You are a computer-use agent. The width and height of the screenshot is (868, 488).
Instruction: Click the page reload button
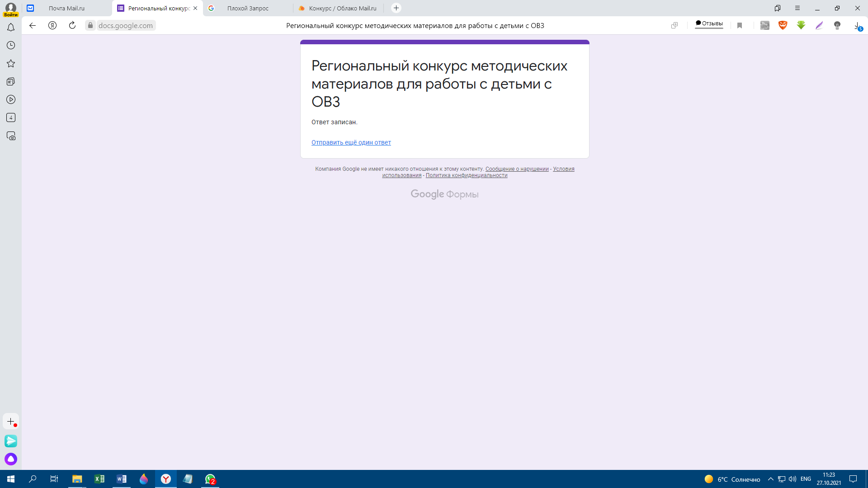72,25
